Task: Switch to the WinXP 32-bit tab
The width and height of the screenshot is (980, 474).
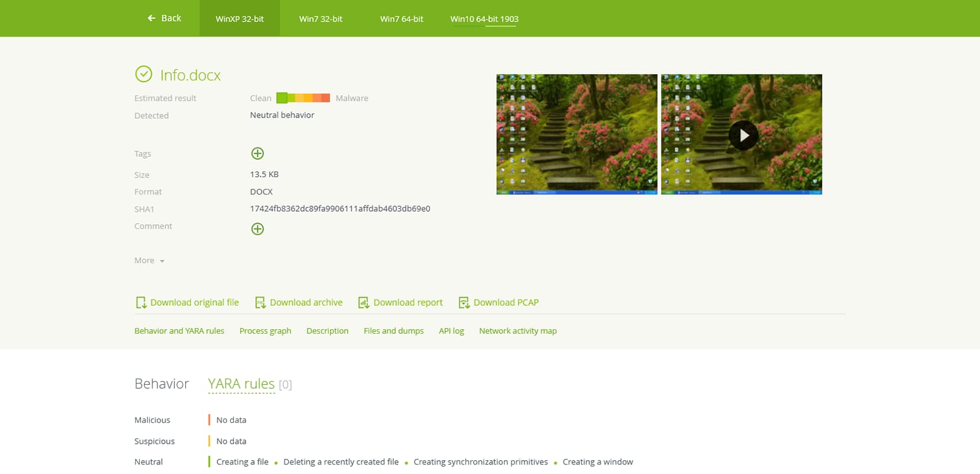Action: [x=240, y=18]
